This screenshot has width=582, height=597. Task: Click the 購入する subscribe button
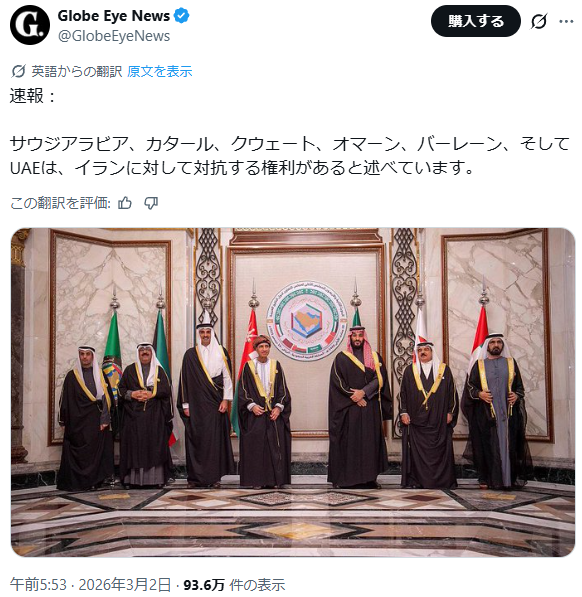pos(475,21)
